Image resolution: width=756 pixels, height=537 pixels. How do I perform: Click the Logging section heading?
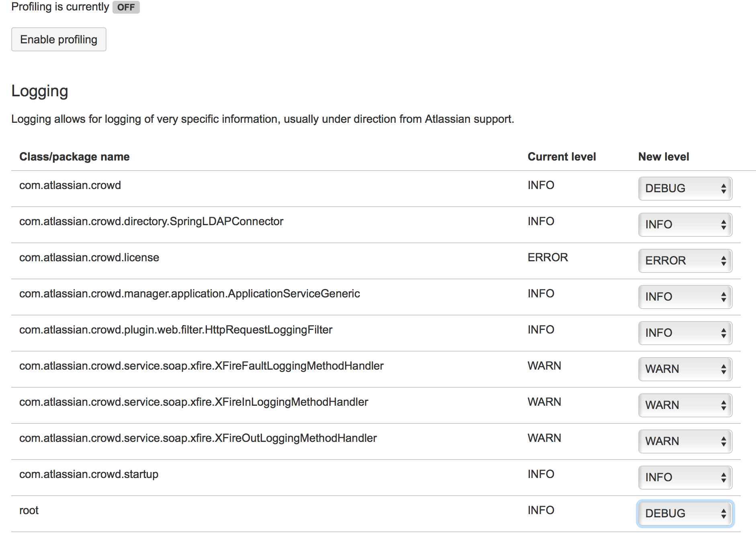click(x=40, y=91)
